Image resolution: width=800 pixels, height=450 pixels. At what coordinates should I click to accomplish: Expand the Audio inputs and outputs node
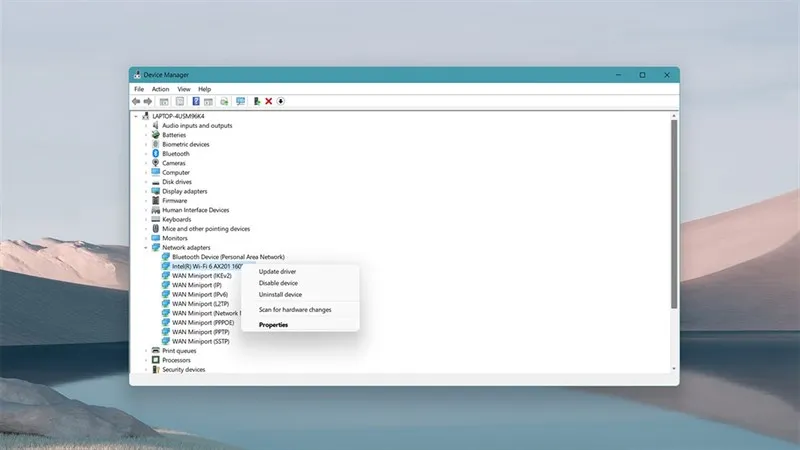pos(146,126)
